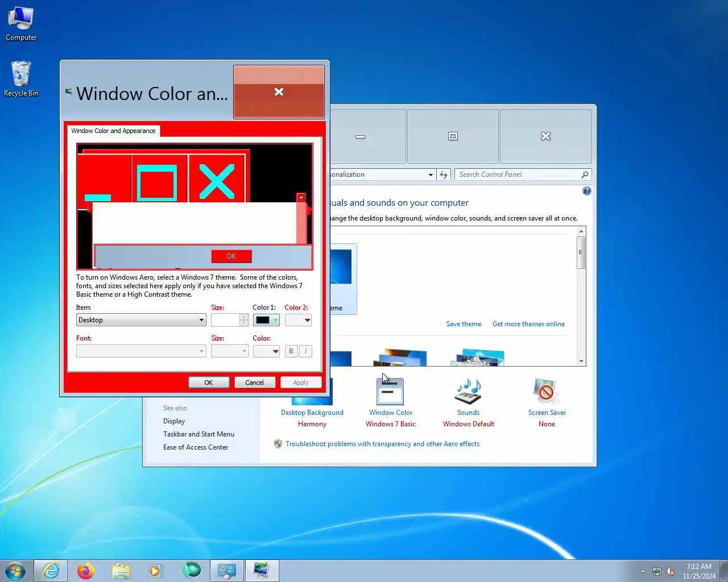Maximize the Personalization window
This screenshot has height=582, width=728.
[x=453, y=136]
